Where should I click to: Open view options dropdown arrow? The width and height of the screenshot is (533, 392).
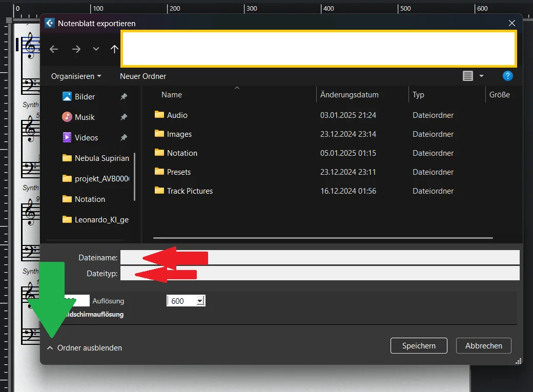[481, 76]
